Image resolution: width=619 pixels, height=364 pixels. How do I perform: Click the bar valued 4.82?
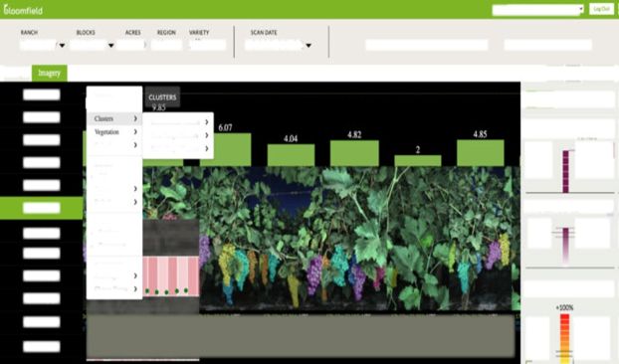click(x=354, y=153)
